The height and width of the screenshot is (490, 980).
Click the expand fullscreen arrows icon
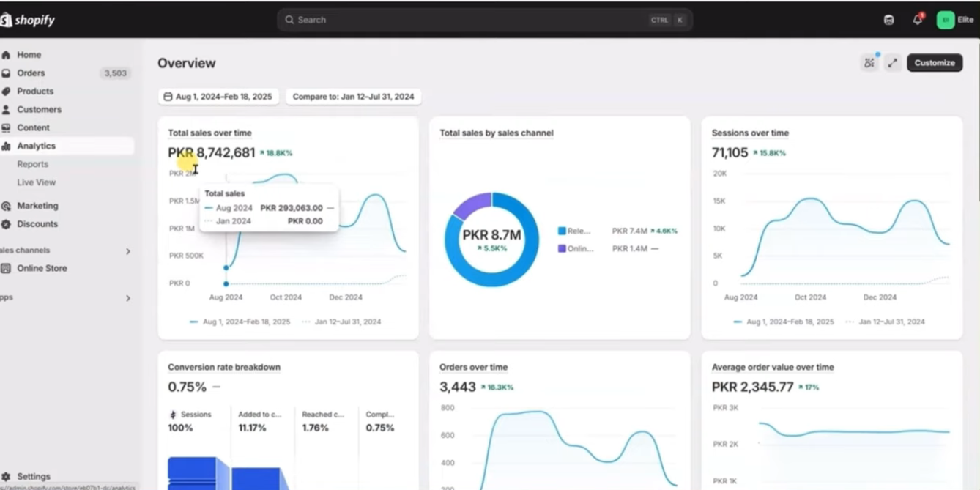[x=892, y=63]
